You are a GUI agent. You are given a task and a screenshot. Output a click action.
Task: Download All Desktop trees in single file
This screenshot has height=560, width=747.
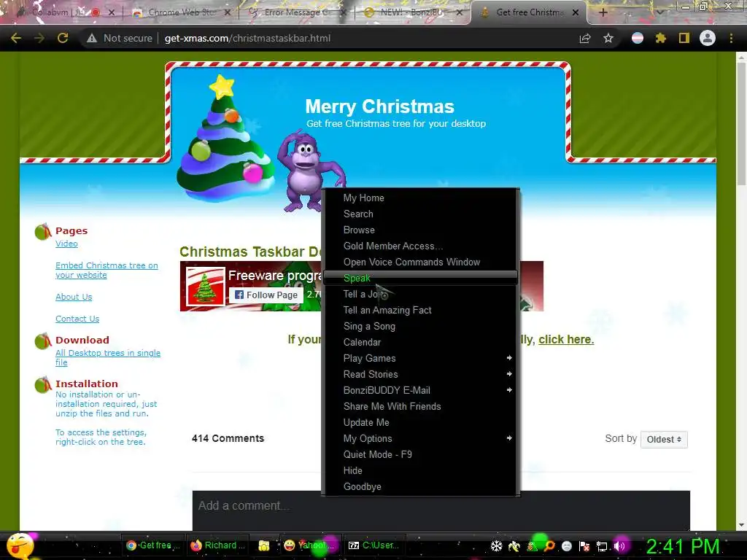(108, 357)
